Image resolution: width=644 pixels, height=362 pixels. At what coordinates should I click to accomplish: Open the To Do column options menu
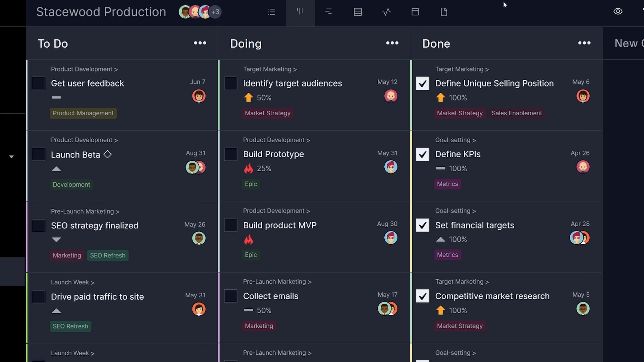click(x=200, y=43)
